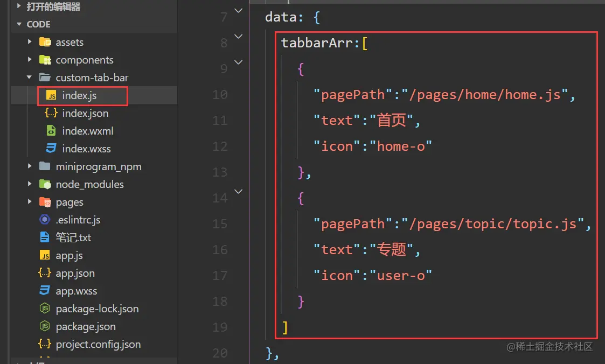Screen dimensions: 605x364
Task: Click the "首页" text value
Action: [x=392, y=120]
